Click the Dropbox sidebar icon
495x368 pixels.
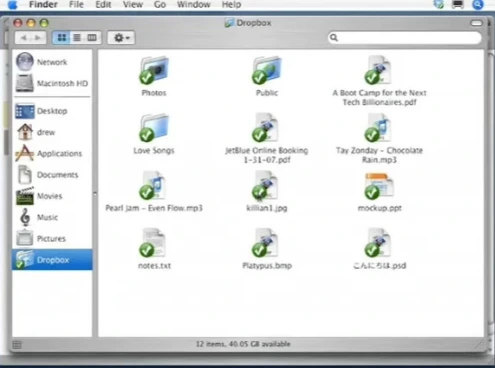click(x=25, y=259)
